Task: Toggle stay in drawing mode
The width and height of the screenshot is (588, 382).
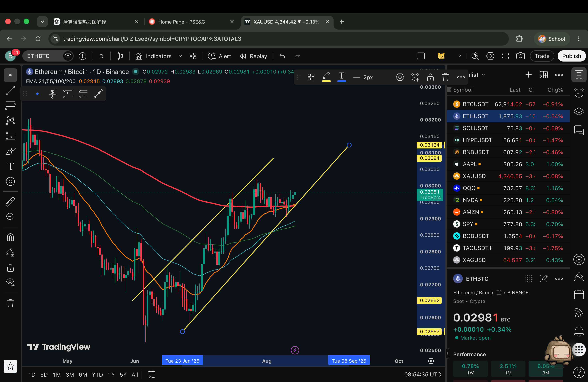Action: click(x=10, y=253)
